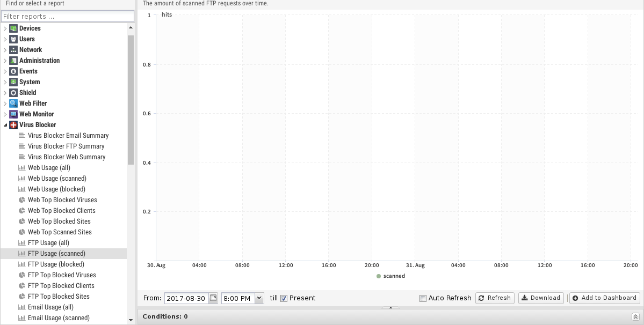This screenshot has width=644, height=325.
Task: Expand the Conditions panel with double-arrow
Action: click(x=635, y=316)
